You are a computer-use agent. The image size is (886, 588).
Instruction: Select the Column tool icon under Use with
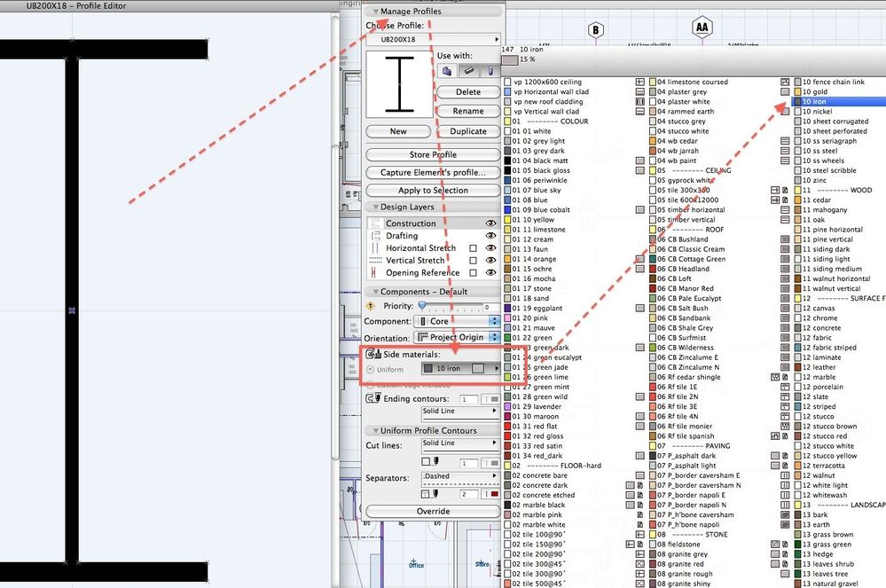[x=491, y=71]
